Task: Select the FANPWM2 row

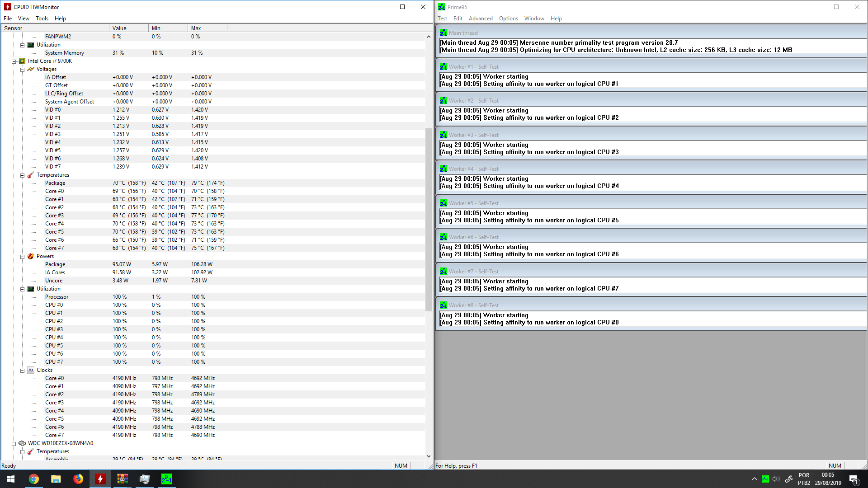Action: [212, 37]
